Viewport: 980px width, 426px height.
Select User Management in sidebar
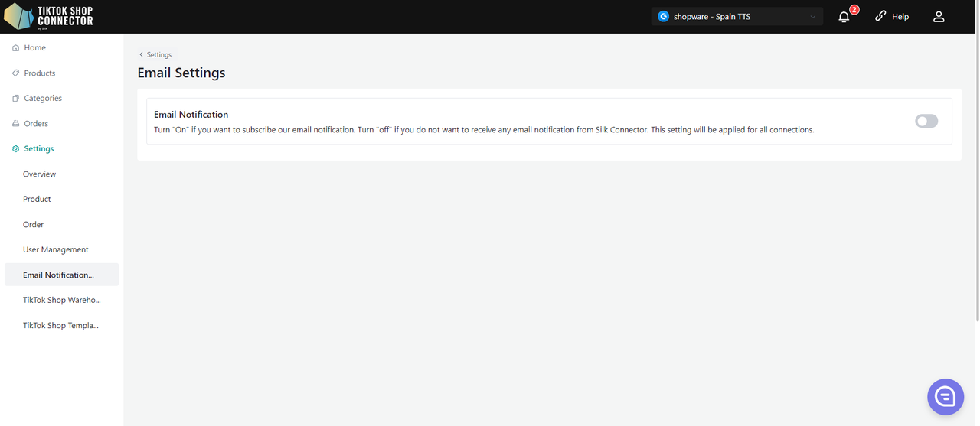point(56,250)
